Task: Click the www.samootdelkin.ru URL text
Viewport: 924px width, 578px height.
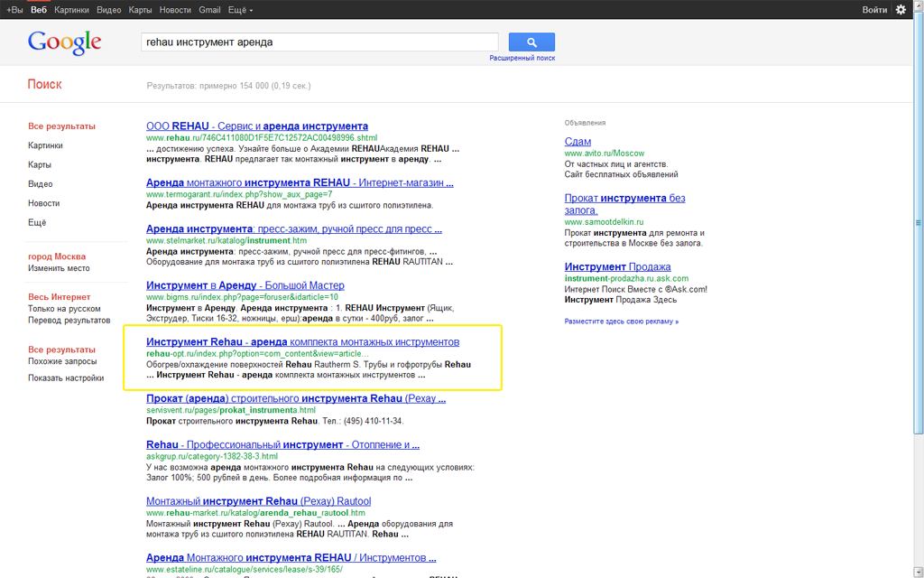Action: 604,222
